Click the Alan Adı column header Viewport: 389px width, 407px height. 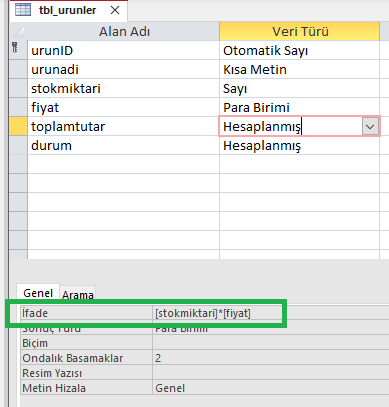click(x=123, y=32)
